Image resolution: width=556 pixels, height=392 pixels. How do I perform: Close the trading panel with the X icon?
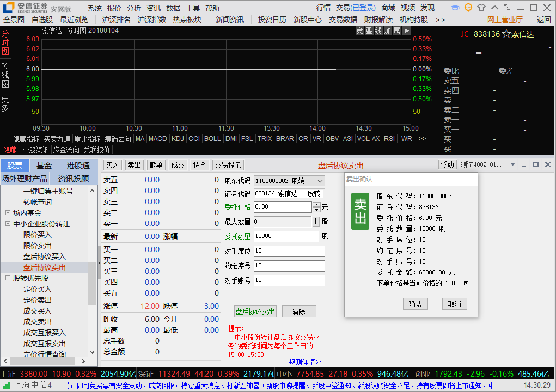coord(548,164)
